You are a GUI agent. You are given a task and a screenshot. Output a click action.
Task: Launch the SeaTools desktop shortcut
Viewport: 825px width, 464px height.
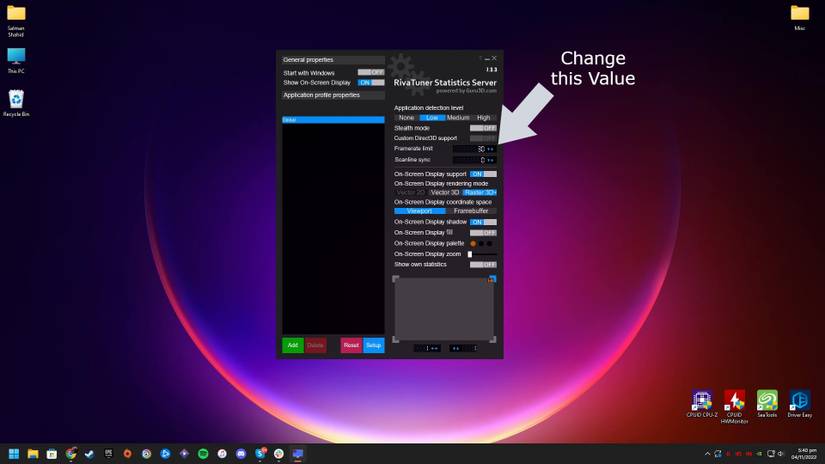click(x=767, y=404)
